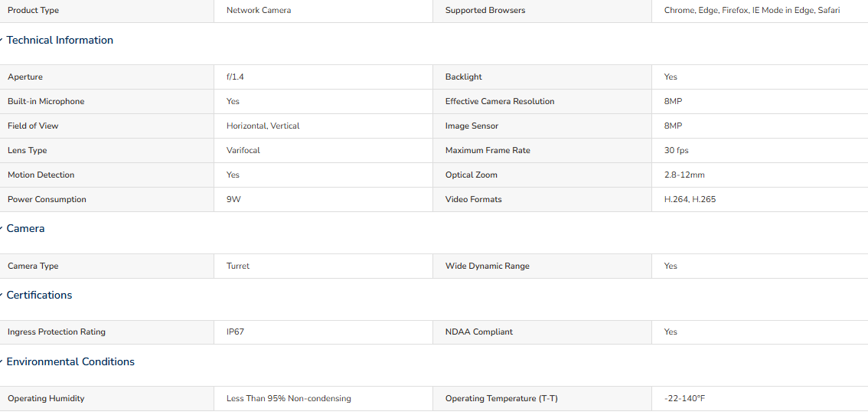This screenshot has width=868, height=415.
Task: Select the Product Type label
Action: 33,11
